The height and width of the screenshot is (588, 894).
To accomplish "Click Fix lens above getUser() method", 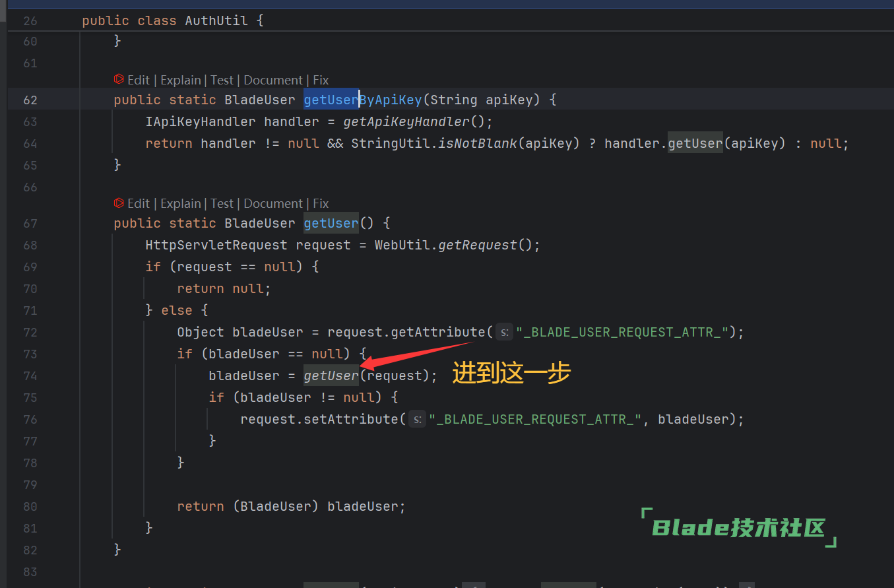I will pos(321,203).
